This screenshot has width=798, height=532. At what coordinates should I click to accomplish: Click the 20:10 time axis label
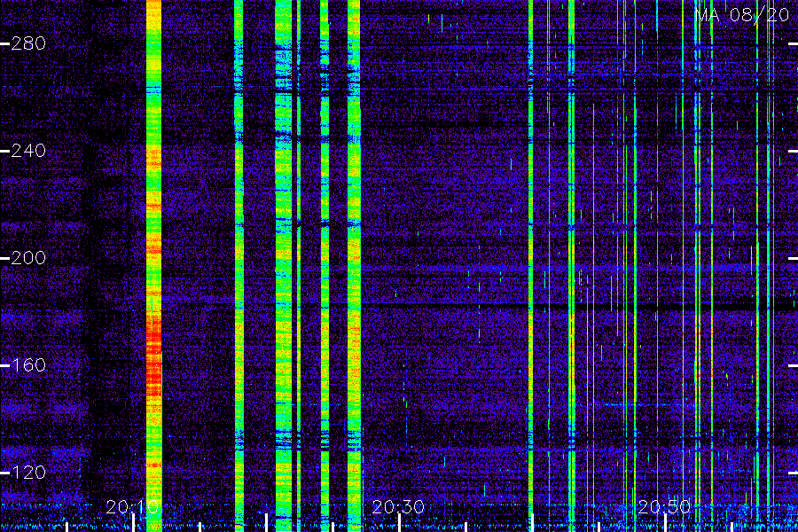click(x=132, y=507)
